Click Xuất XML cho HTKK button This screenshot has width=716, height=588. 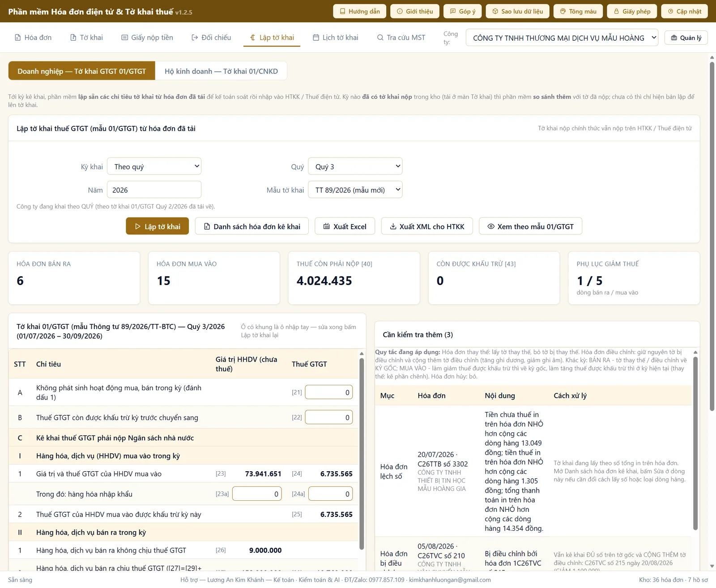coord(427,226)
